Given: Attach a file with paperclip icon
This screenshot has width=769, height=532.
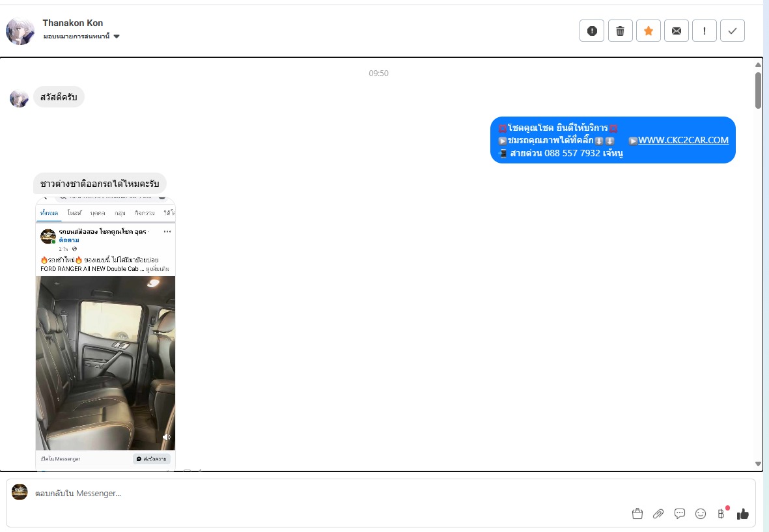Looking at the screenshot, I should pyautogui.click(x=658, y=514).
